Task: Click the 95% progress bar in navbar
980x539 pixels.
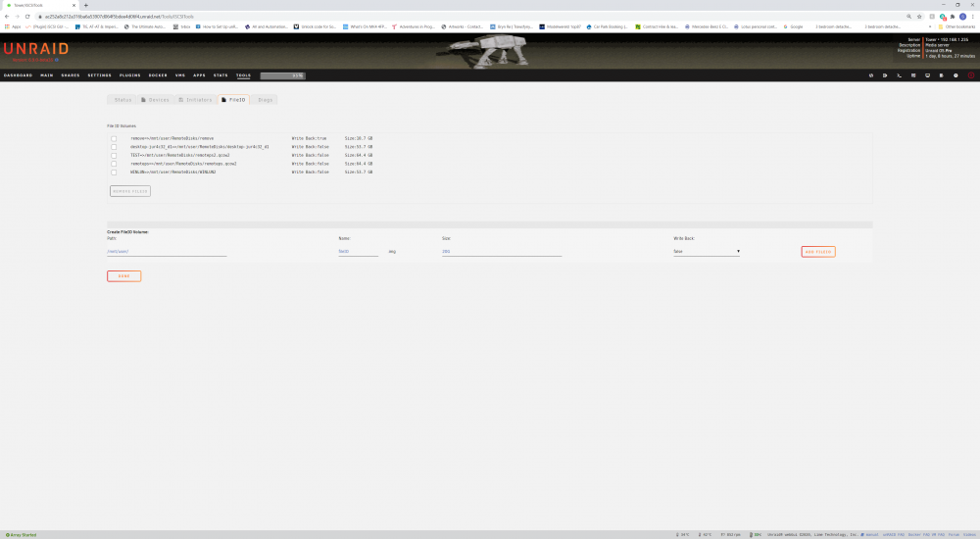Action: coord(282,75)
